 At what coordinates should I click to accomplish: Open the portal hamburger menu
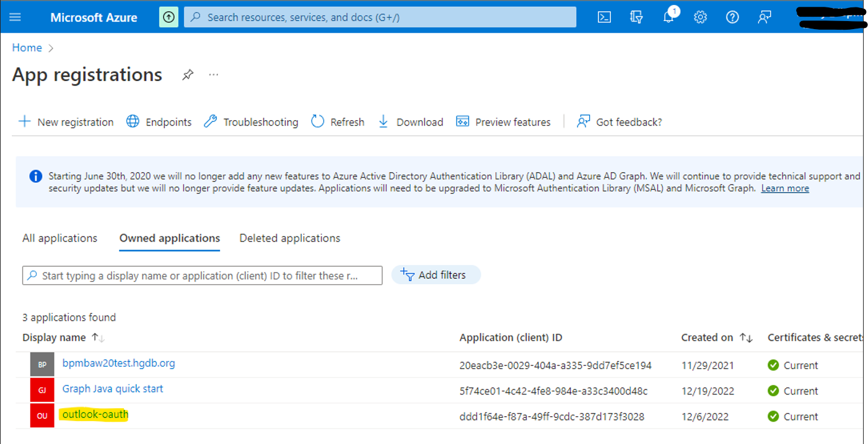[15, 17]
